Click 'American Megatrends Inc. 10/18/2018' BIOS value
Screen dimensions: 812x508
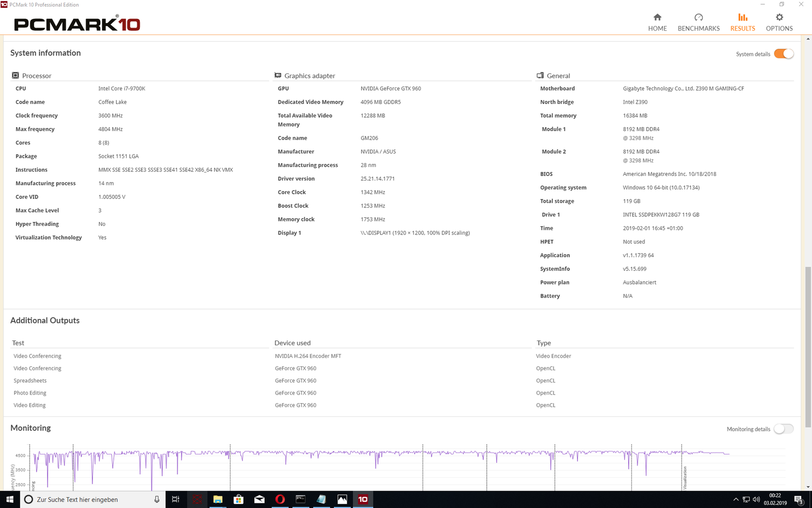tap(669, 174)
